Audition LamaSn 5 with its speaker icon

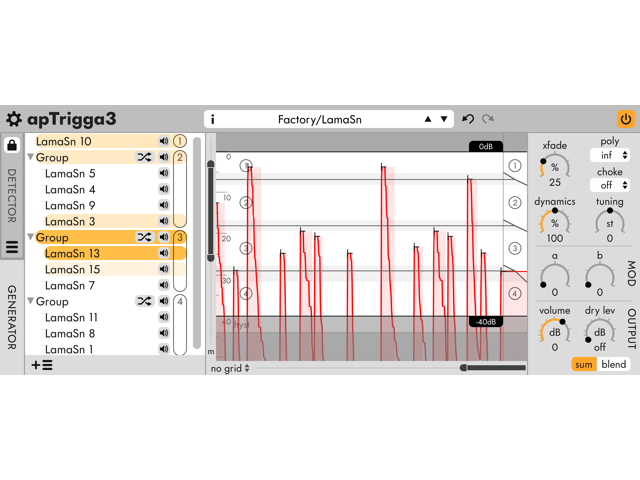[x=164, y=173]
